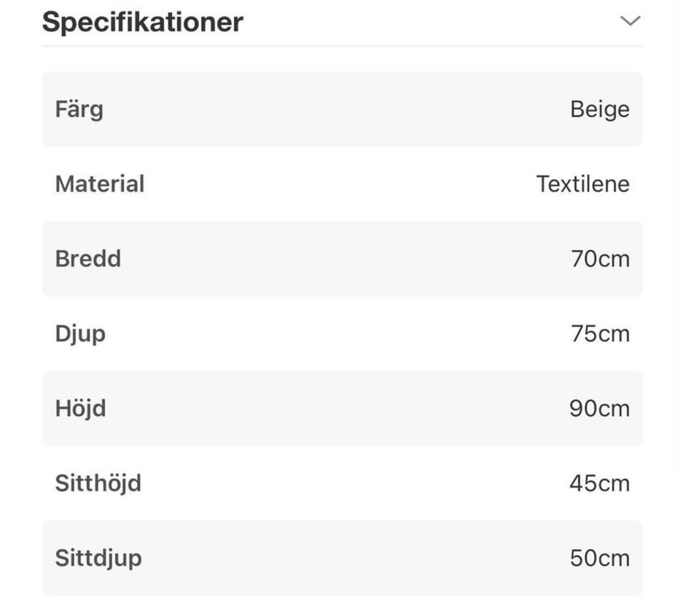The image size is (685, 616).
Task: Select the 75cm depth value
Action: [600, 334]
